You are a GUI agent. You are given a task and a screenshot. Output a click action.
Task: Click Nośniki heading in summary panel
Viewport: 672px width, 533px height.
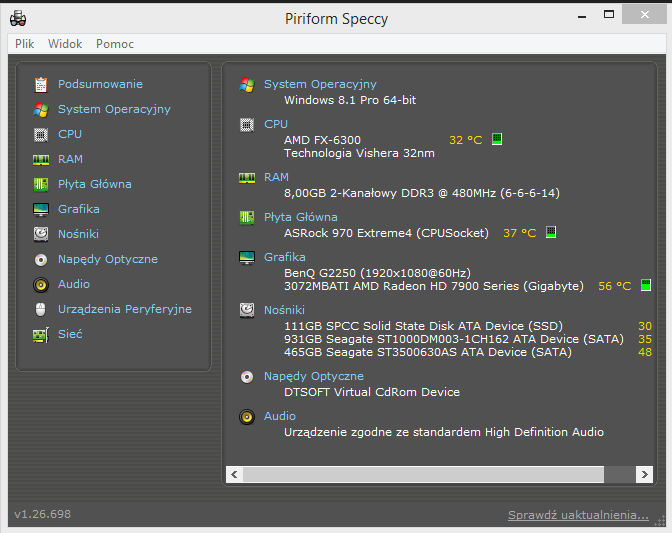tap(284, 310)
